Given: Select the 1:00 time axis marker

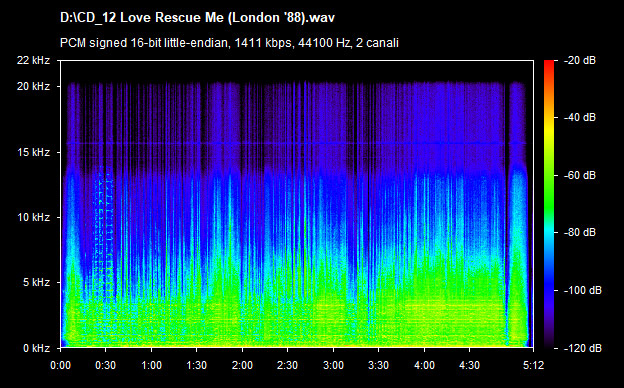Looking at the screenshot, I should (x=151, y=365).
